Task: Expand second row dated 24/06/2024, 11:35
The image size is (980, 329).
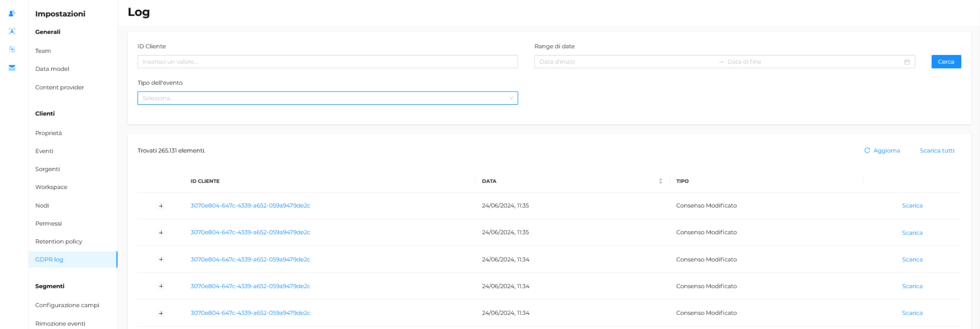Action: click(x=161, y=232)
